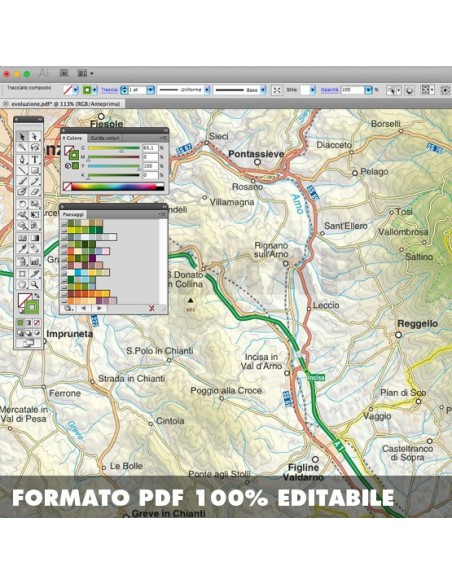
Task: Select the Selection (black arrow) tool
Action: click(22, 137)
